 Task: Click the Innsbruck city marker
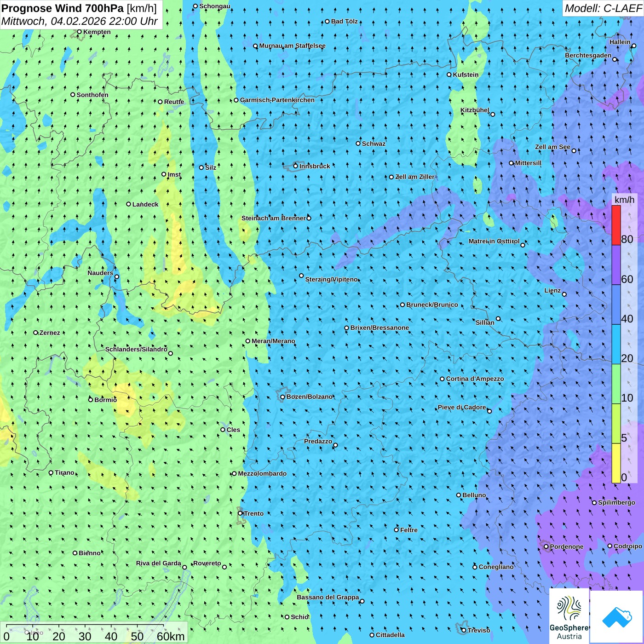click(296, 166)
